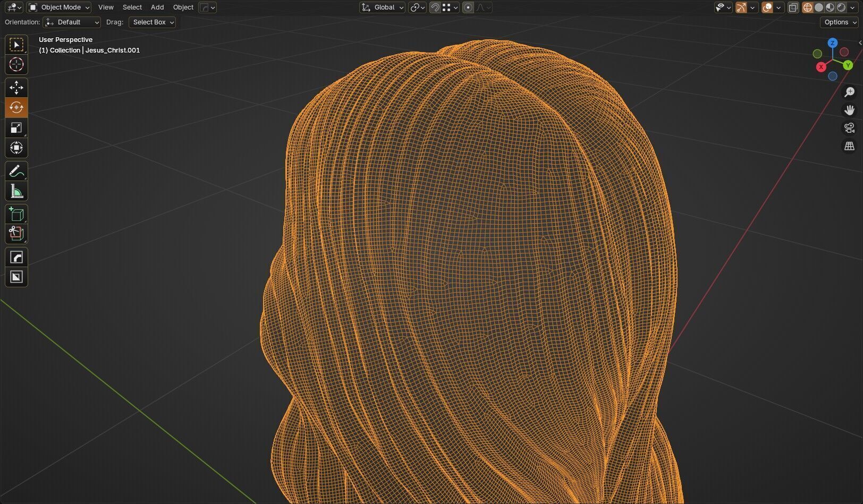Image resolution: width=863 pixels, height=504 pixels.
Task: Choose the Move tool
Action: 16,88
